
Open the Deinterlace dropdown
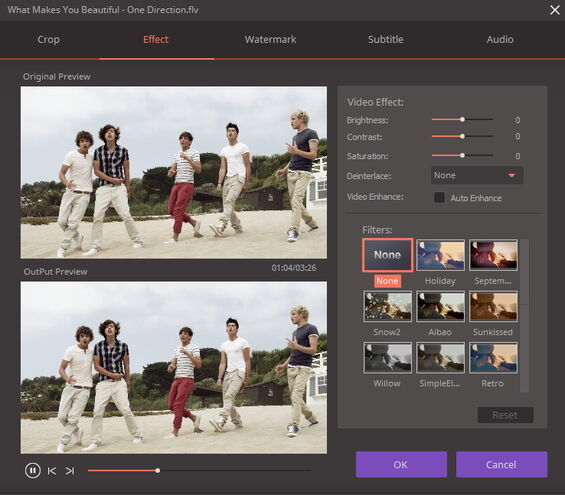477,175
